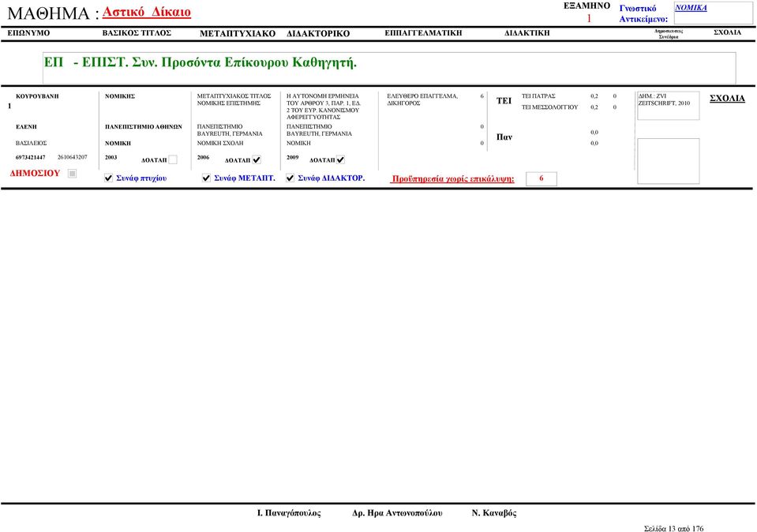Click the ΕΞΑΜΗΝΟ label
Viewport: 757px width, 532px height.
[586, 6]
